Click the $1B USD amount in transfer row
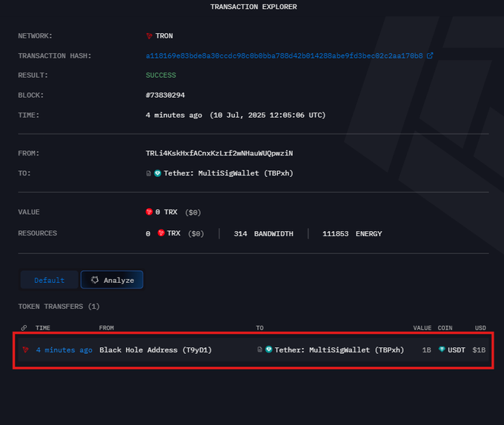The height and width of the screenshot is (425, 504). 479,350
